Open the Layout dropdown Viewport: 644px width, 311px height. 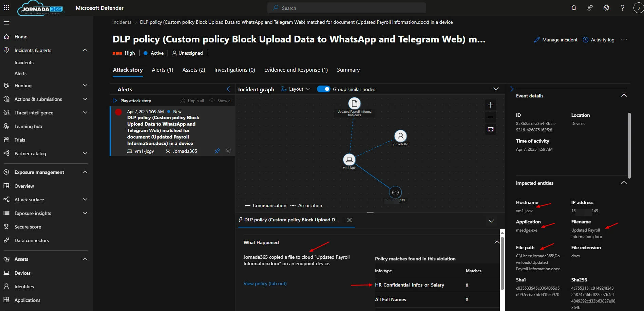(x=296, y=89)
